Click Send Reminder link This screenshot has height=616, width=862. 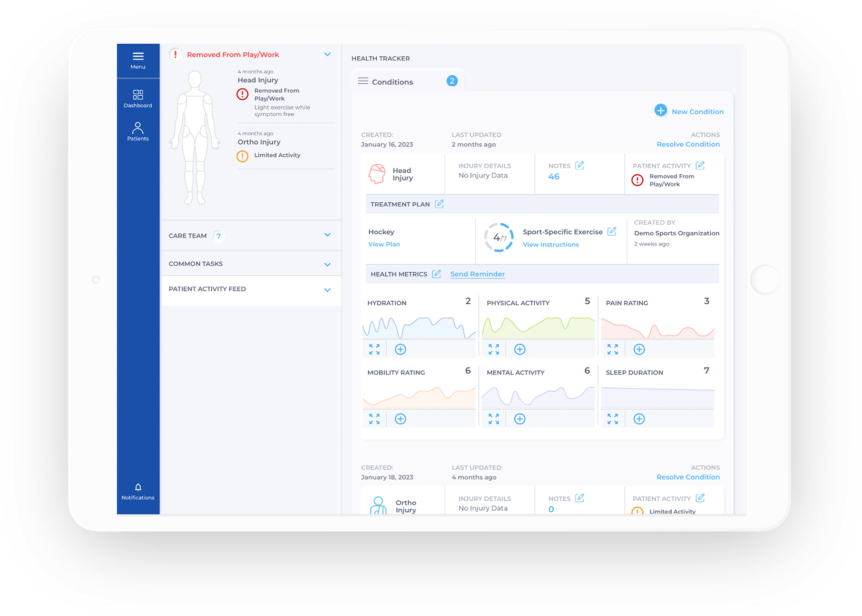point(477,274)
